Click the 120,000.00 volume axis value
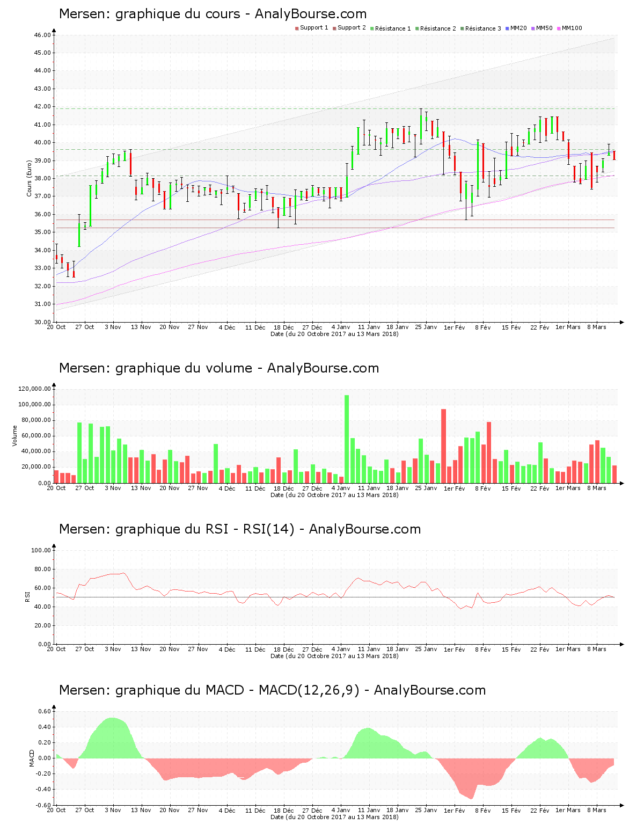 35,389
